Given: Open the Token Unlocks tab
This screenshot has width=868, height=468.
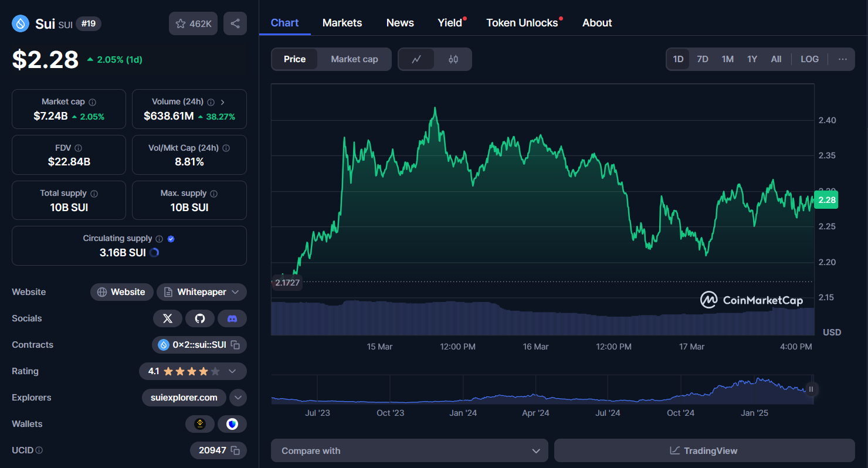Looking at the screenshot, I should click(522, 23).
